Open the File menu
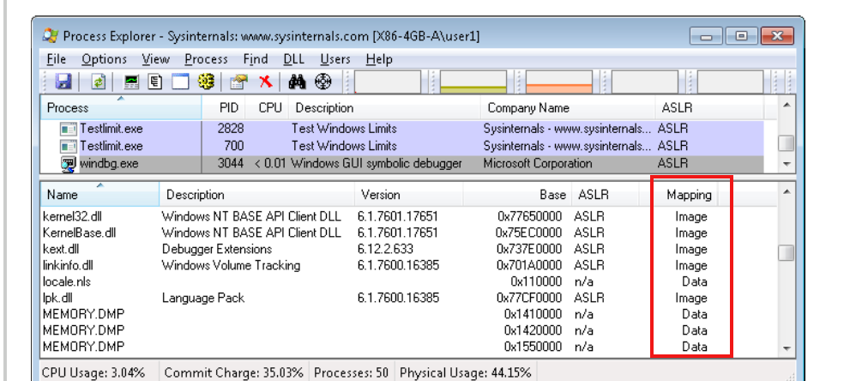Image resolution: width=868 pixels, height=381 pixels. point(57,58)
